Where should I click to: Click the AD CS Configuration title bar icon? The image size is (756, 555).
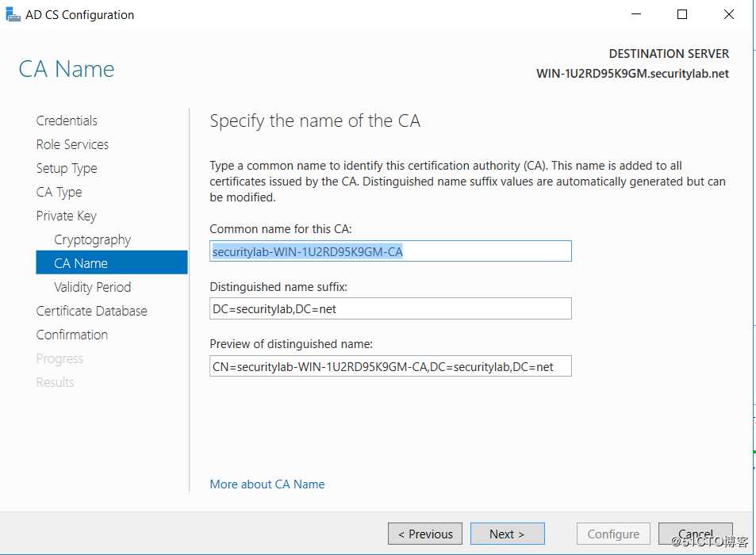(x=13, y=15)
